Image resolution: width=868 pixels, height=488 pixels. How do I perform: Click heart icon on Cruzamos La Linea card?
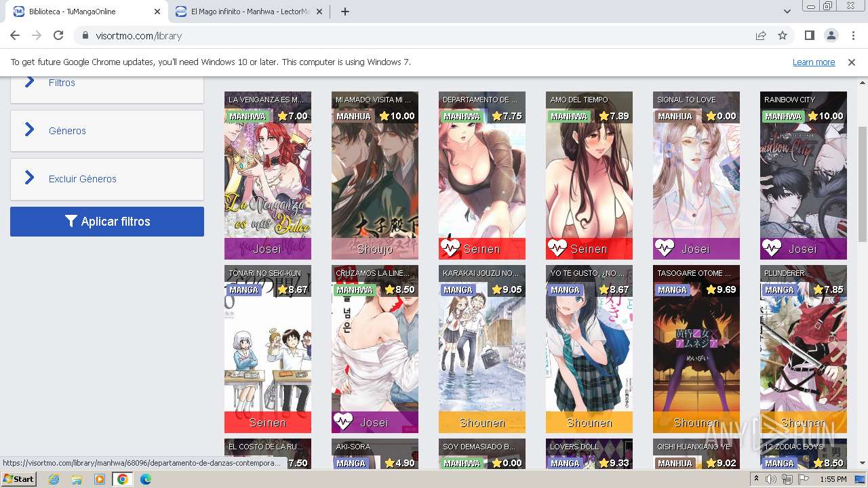point(343,422)
